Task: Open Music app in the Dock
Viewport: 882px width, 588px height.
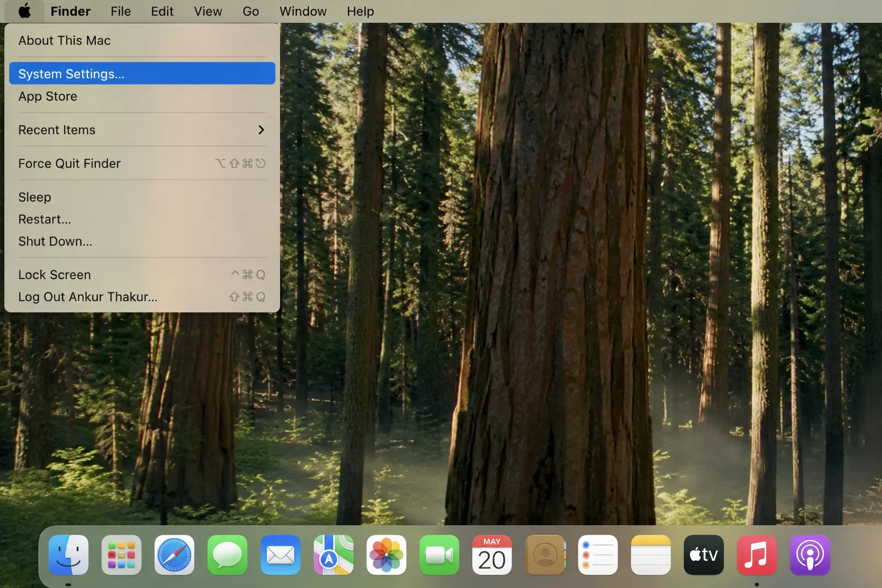Action: click(757, 555)
